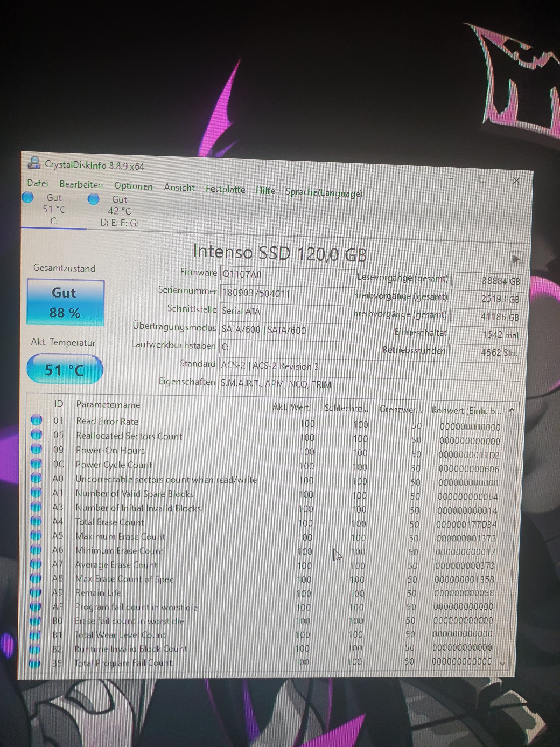Click the status icon for Runtime Invalid Block Count
The width and height of the screenshot is (560, 747).
[x=35, y=649]
